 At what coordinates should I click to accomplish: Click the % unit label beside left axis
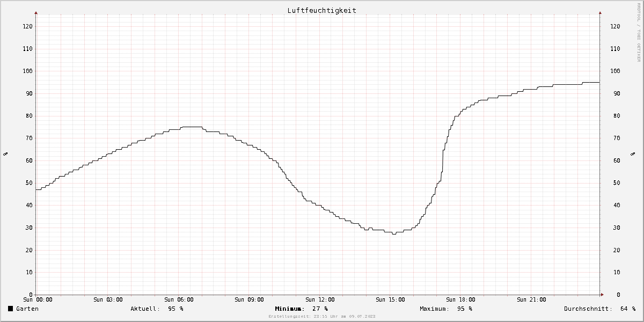point(5,154)
